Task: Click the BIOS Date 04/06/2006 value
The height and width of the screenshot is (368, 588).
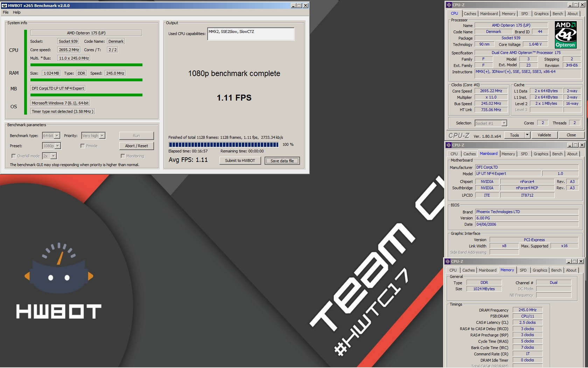Action: (x=527, y=224)
